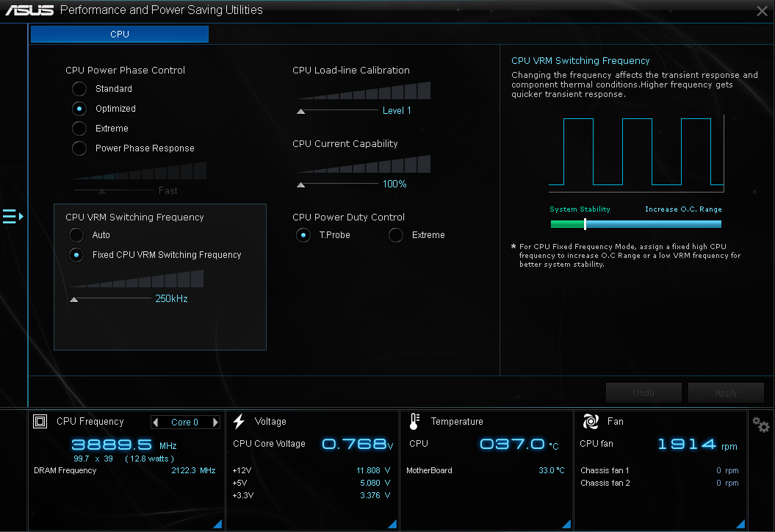Click the CPU Power Duty Control heading
Screen dimensions: 775x532
tap(348, 218)
